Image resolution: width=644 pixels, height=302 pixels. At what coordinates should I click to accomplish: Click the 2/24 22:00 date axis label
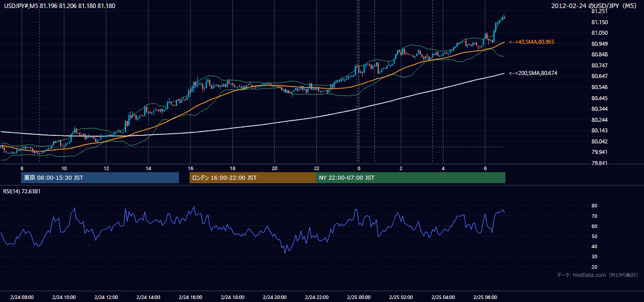(316, 297)
